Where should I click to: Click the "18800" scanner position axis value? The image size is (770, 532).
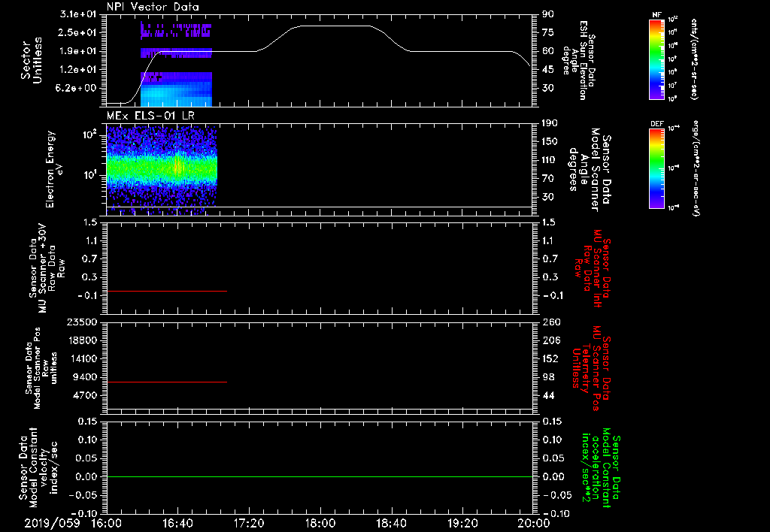[83, 340]
